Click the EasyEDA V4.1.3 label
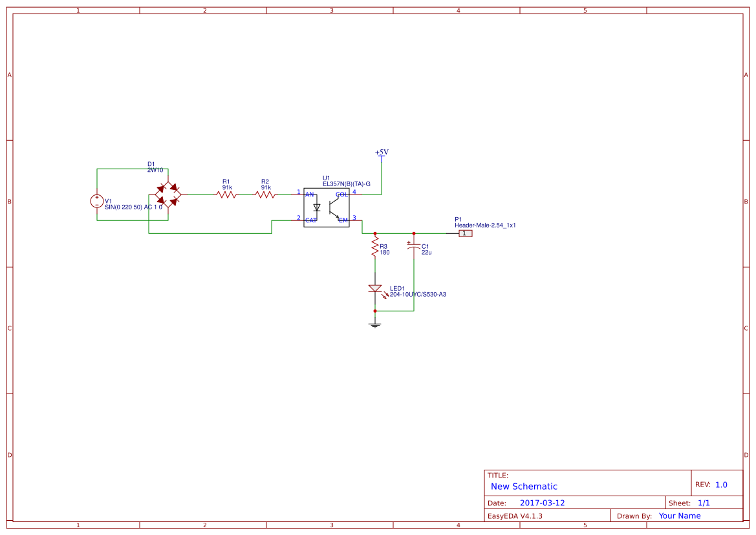Viewport: 756px width, 535px height. (x=516, y=516)
